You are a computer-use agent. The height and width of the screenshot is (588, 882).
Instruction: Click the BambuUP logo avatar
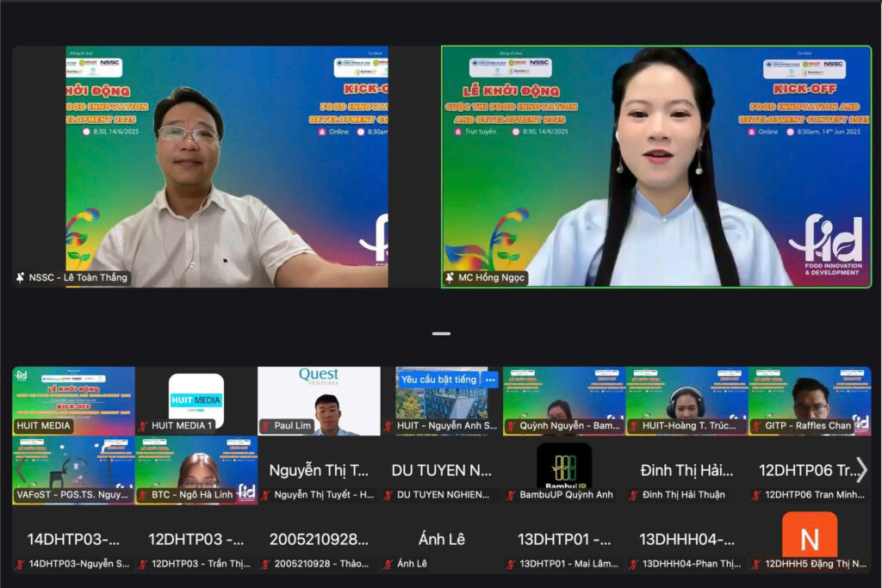click(x=564, y=465)
